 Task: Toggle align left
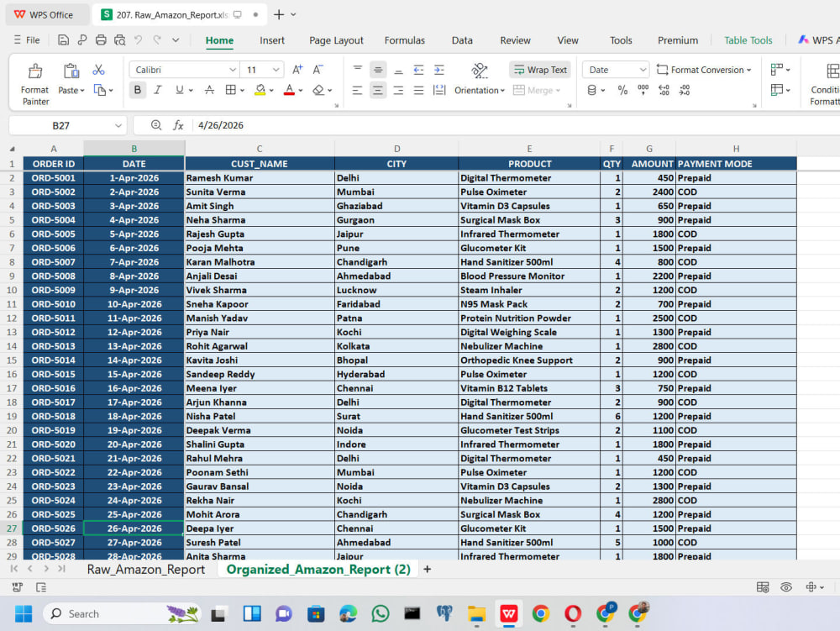click(x=357, y=90)
